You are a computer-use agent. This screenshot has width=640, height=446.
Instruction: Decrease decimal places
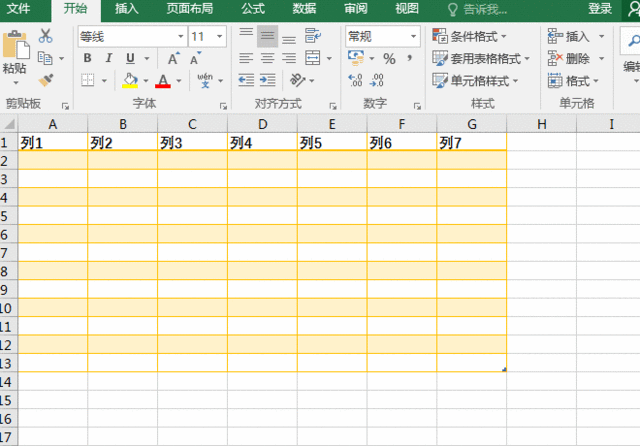376,80
